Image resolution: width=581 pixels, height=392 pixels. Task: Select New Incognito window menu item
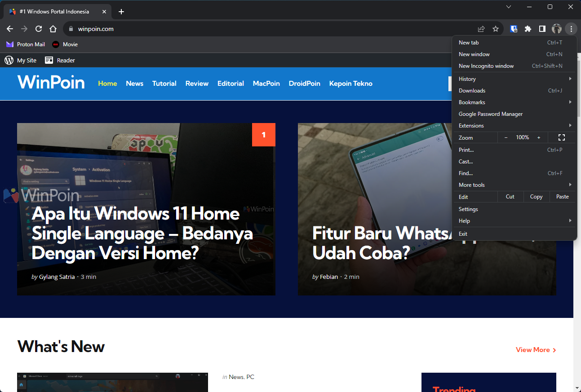[x=486, y=66]
